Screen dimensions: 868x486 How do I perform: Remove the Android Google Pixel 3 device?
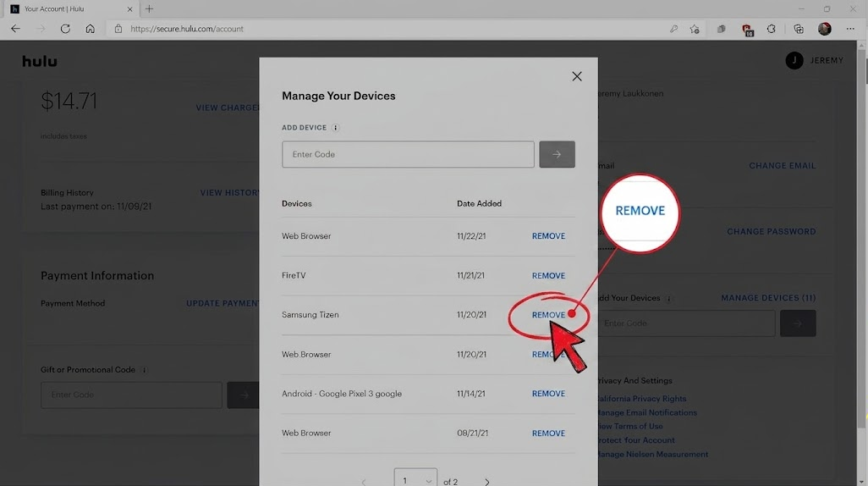[x=548, y=394]
